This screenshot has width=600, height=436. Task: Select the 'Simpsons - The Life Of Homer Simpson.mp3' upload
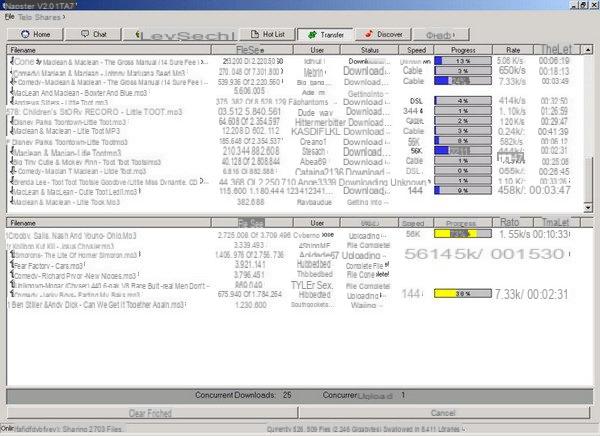click(294, 255)
